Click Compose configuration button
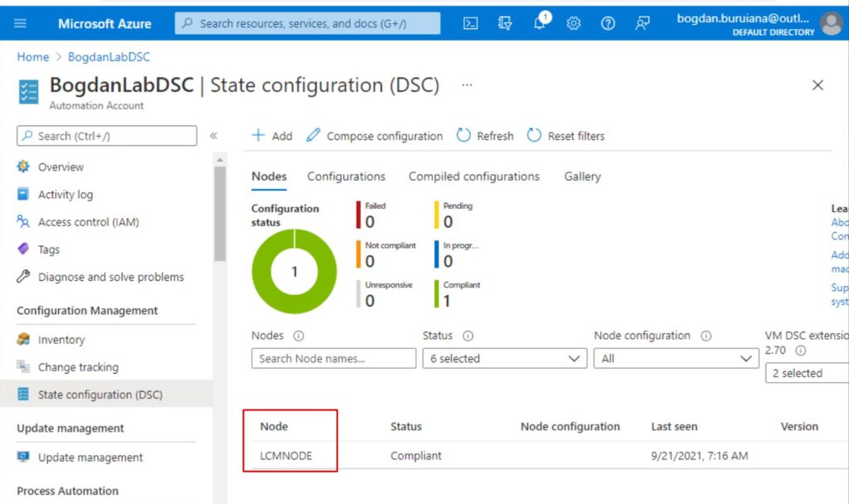This screenshot has width=849, height=504. [374, 135]
